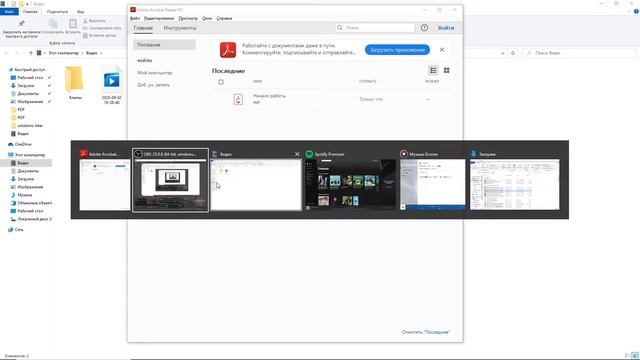Click the OBS icon in the switcher title
The height and width of the screenshot is (360, 640).
138,154
